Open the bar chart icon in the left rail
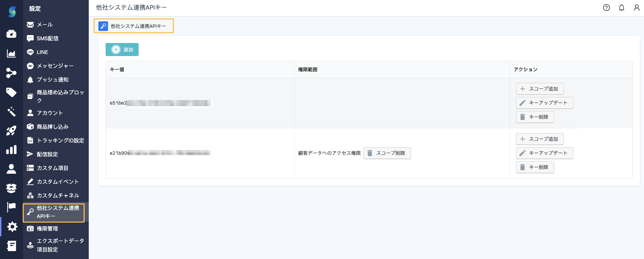This screenshot has height=259, width=644. coord(11,150)
